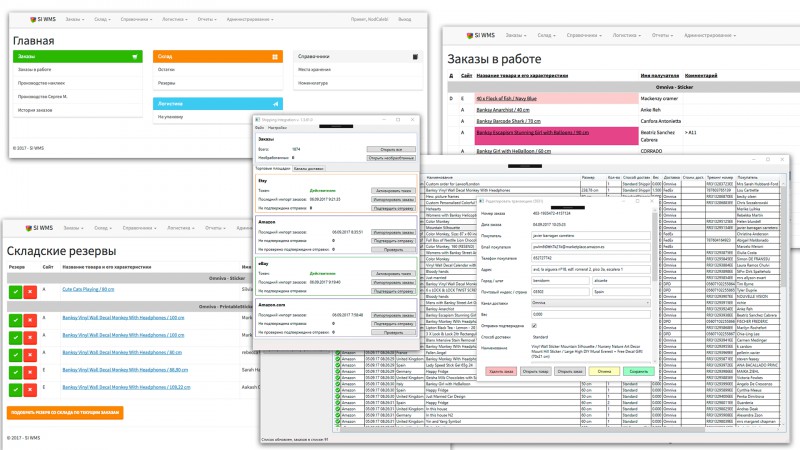This screenshot has height=450, width=800.
Task: Click the Адрес input field
Action: [590, 269]
